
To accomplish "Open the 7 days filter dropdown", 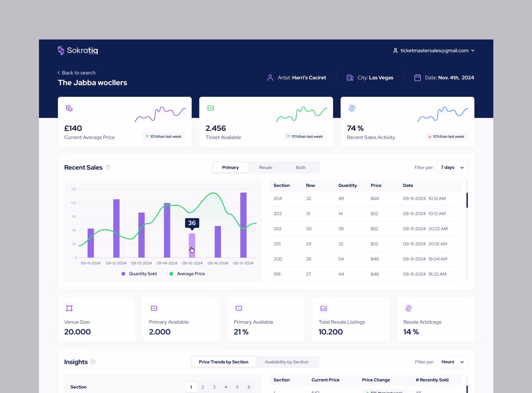I will [452, 167].
